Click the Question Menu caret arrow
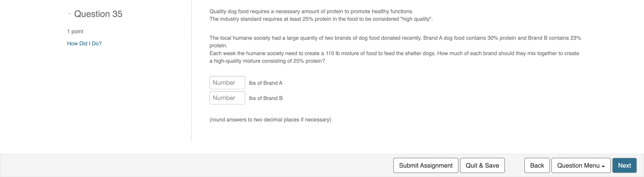This screenshot has height=177, width=644. click(603, 166)
